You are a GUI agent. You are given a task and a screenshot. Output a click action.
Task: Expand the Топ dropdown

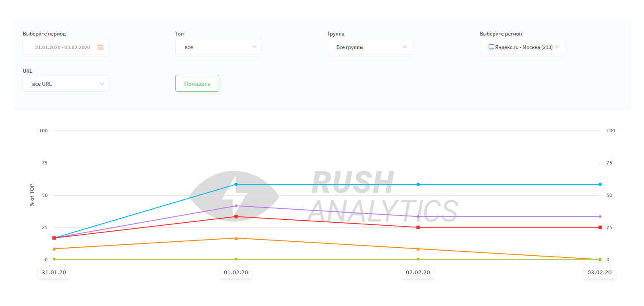(218, 47)
